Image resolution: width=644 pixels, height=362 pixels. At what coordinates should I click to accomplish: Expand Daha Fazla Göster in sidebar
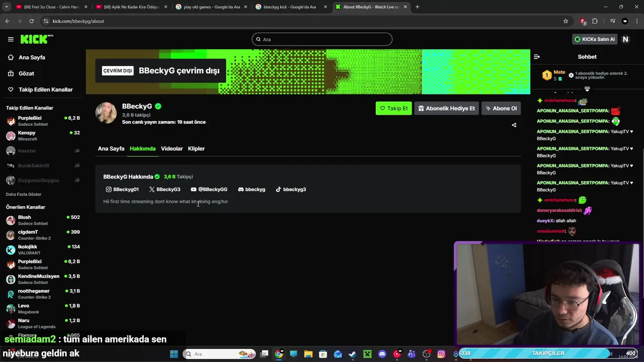click(24, 194)
